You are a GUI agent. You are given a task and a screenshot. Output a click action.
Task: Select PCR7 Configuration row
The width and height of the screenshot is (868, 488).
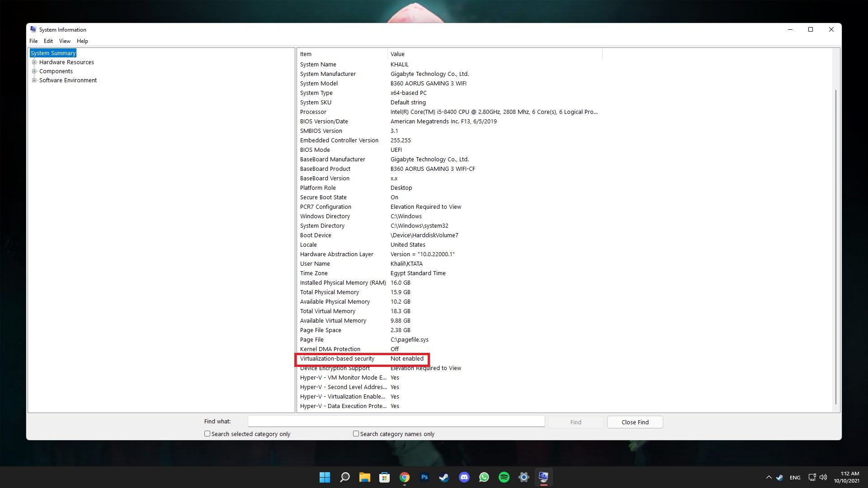450,206
